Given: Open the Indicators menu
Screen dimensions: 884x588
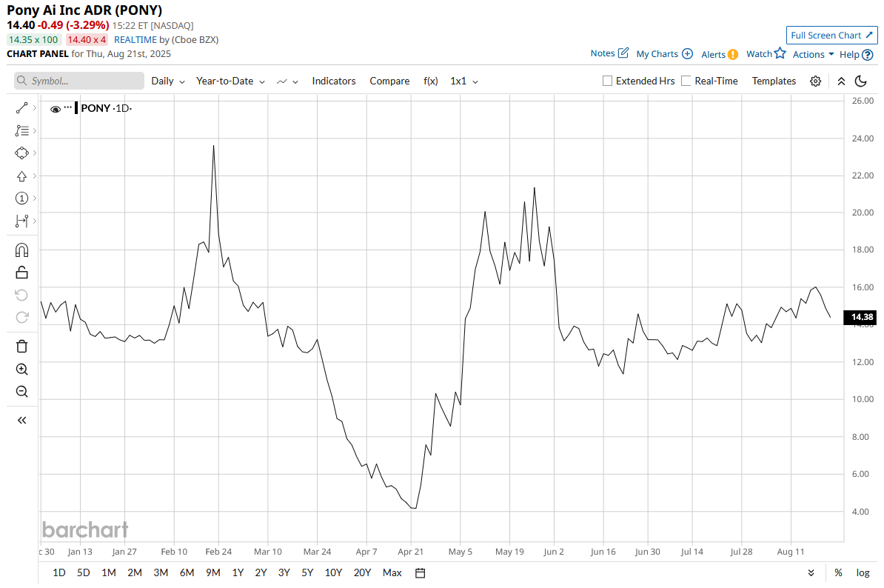Looking at the screenshot, I should [x=334, y=81].
